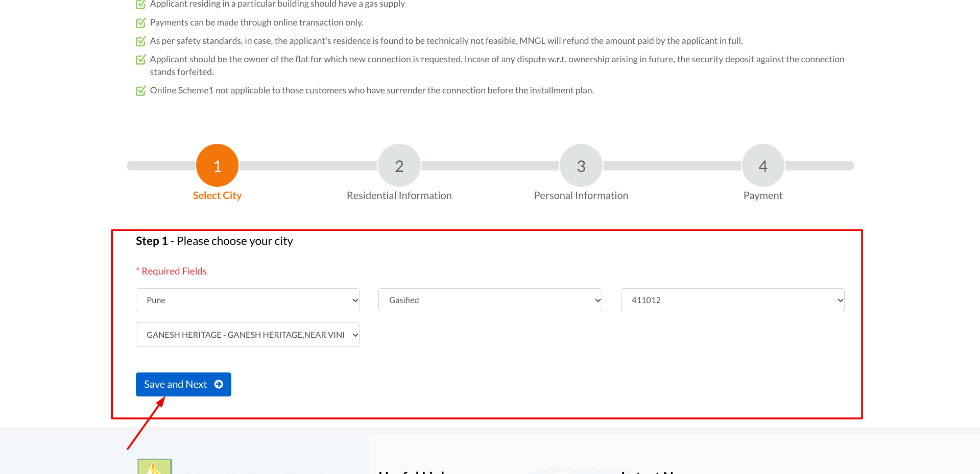Viewport: 980px width, 474px height.
Task: Open the Pune city dropdown
Action: [x=247, y=300]
